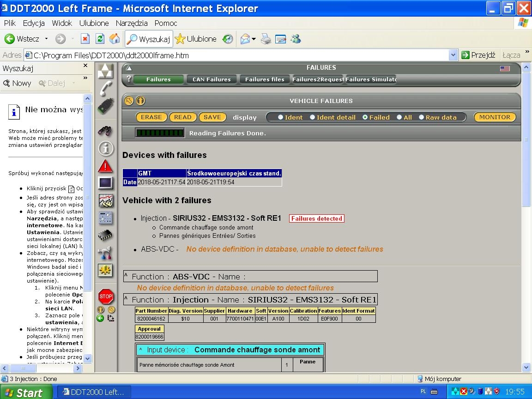Open the graph recorder sidebar icon
Viewport: 532px width, 399px height.
(105, 200)
